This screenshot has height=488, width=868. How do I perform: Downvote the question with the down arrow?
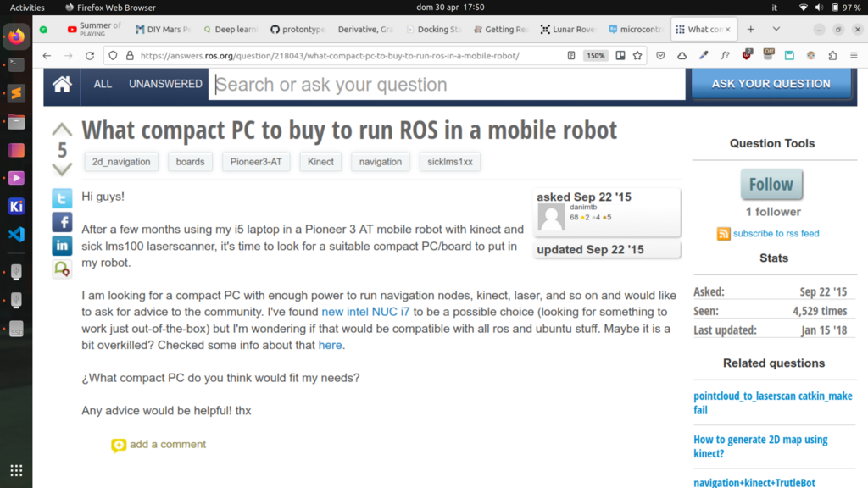[x=62, y=169]
